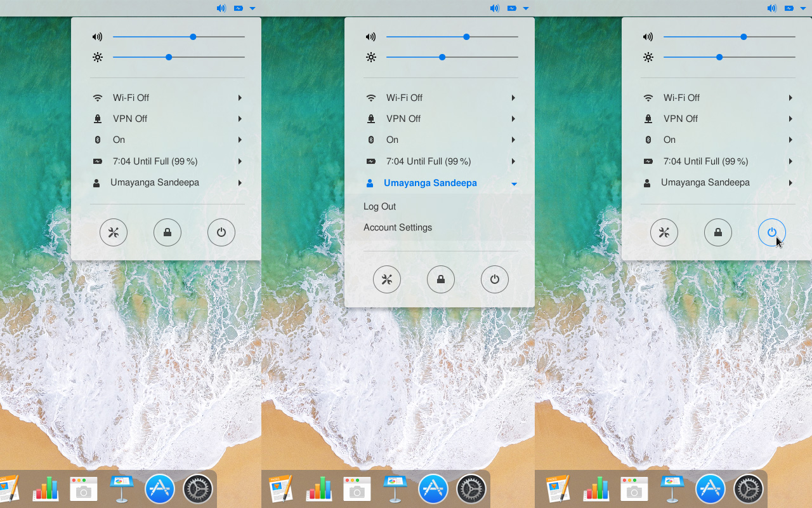
Task: Adjust the volume slider in the left panel
Action: 179,37
